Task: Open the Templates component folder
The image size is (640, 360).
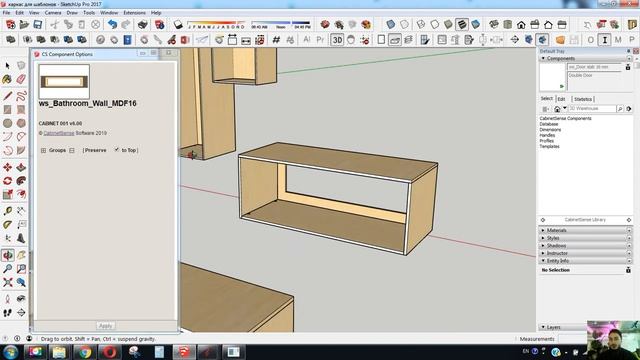Action: [x=549, y=146]
